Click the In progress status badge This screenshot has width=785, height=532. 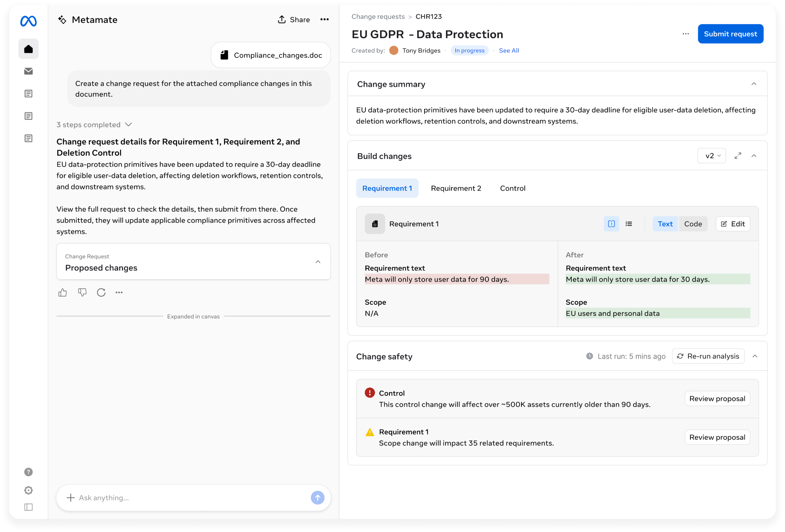click(469, 50)
